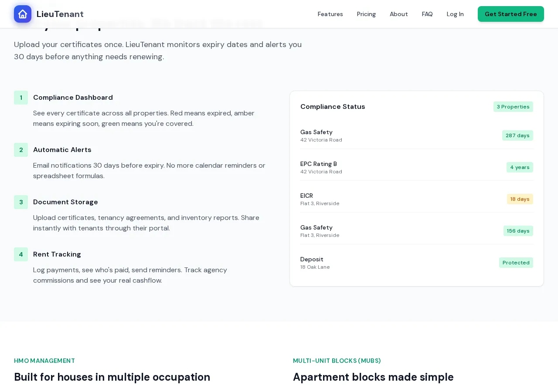
Task: Click 'Built for houses in multiple occupation' heading
Action: (x=112, y=377)
